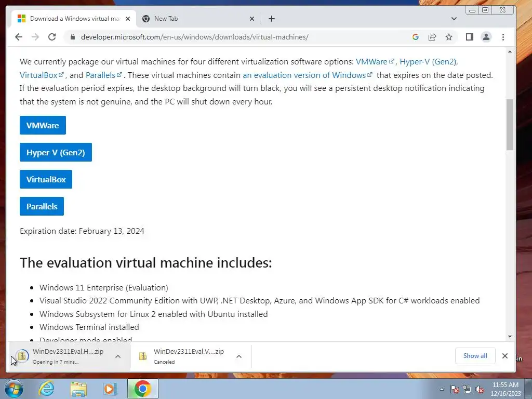Open an evaluation version of Windows link
Image resolution: width=532 pixels, height=399 pixels.
(308, 75)
